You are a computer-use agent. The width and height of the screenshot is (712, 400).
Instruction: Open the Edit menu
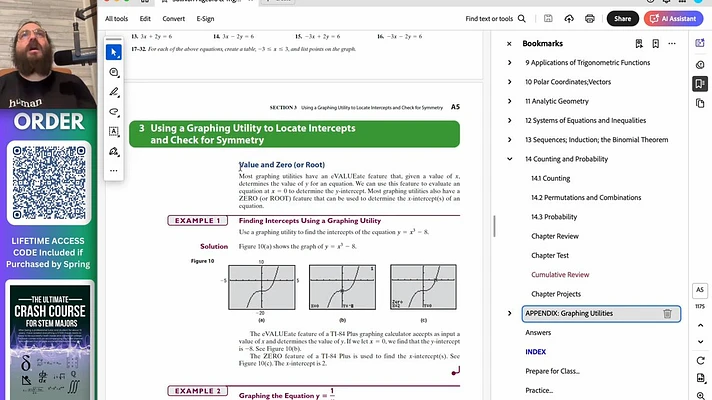[145, 19]
